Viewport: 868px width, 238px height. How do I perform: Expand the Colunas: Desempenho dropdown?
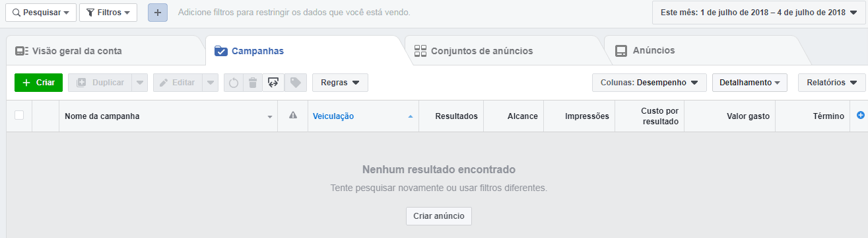pos(650,83)
